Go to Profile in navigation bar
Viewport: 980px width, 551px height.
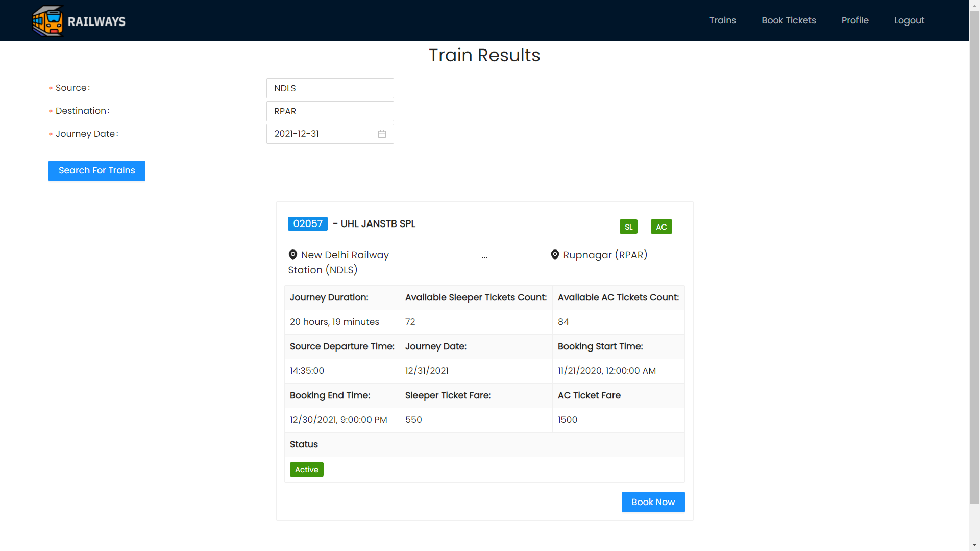(x=855, y=20)
